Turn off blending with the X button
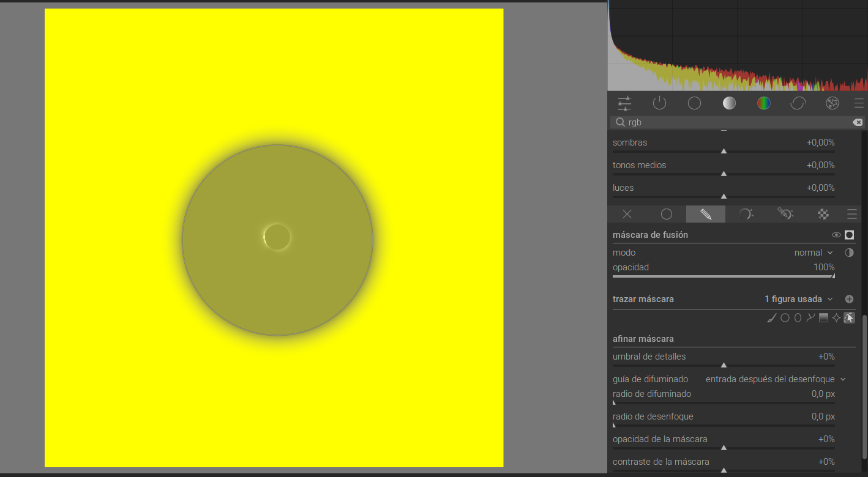The width and height of the screenshot is (868, 477). 627,214
